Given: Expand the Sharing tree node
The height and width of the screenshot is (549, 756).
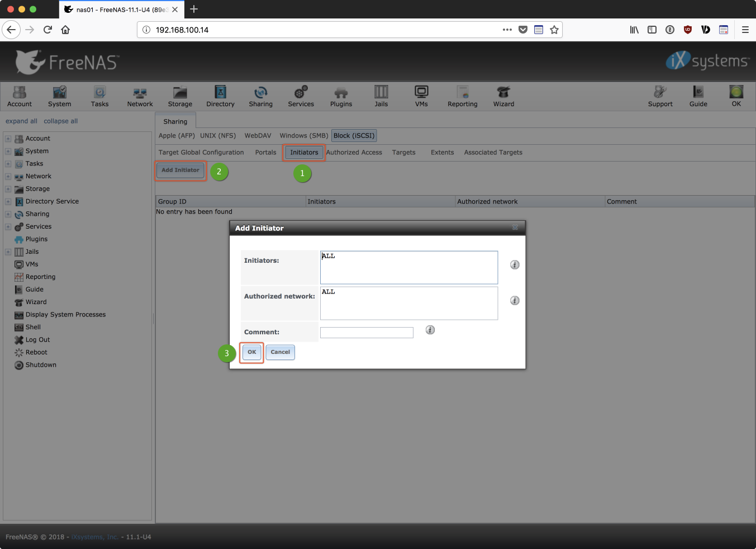Looking at the screenshot, I should (8, 214).
